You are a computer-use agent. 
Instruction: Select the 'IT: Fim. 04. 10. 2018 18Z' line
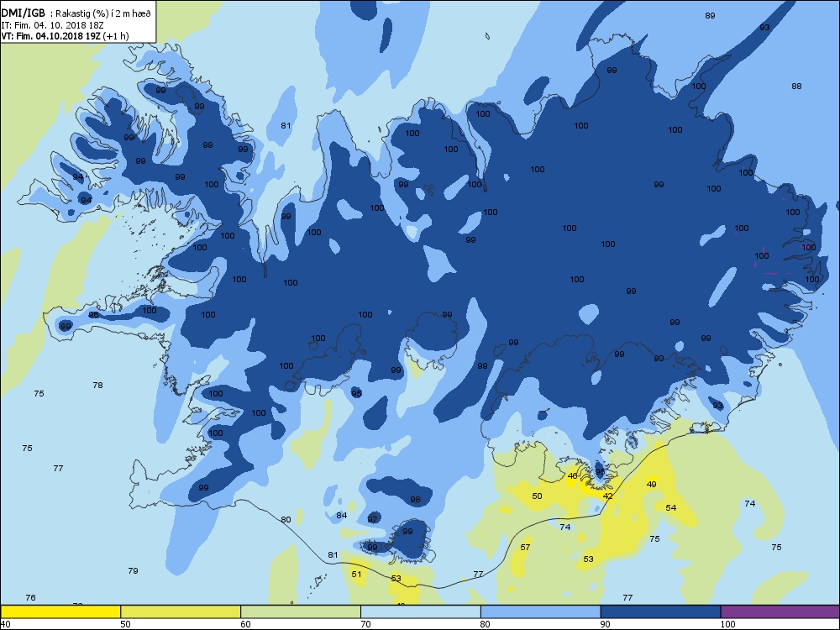click(52, 25)
